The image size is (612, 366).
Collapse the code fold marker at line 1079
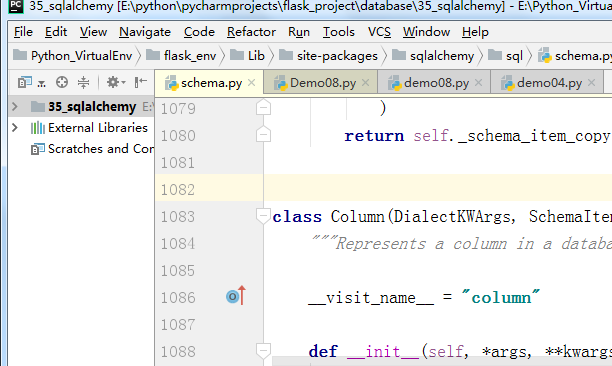(263, 108)
